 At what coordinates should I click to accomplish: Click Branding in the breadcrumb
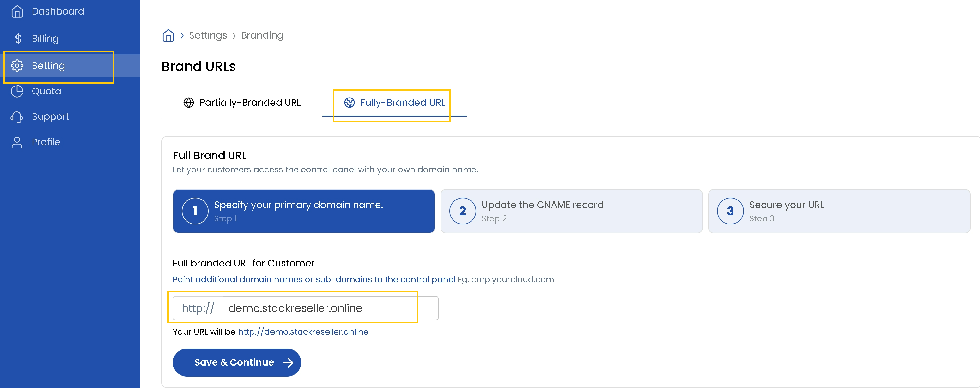coord(262,35)
